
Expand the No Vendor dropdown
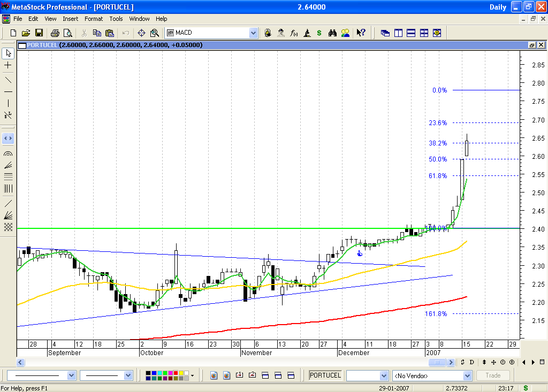click(x=467, y=375)
